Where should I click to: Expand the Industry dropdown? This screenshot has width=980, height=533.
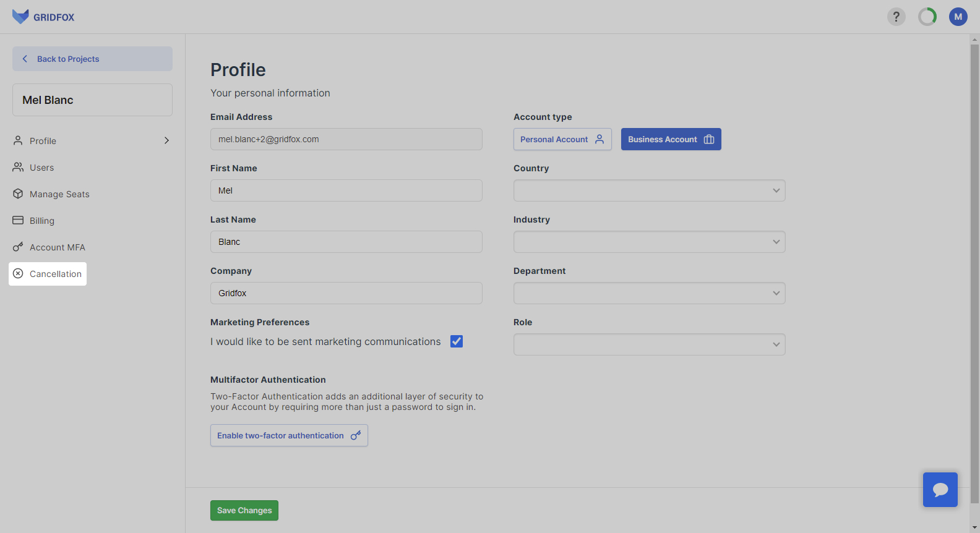[649, 242]
